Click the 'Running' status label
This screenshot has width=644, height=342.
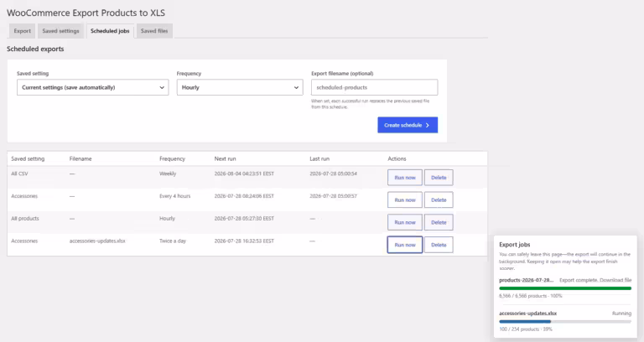coord(622,313)
